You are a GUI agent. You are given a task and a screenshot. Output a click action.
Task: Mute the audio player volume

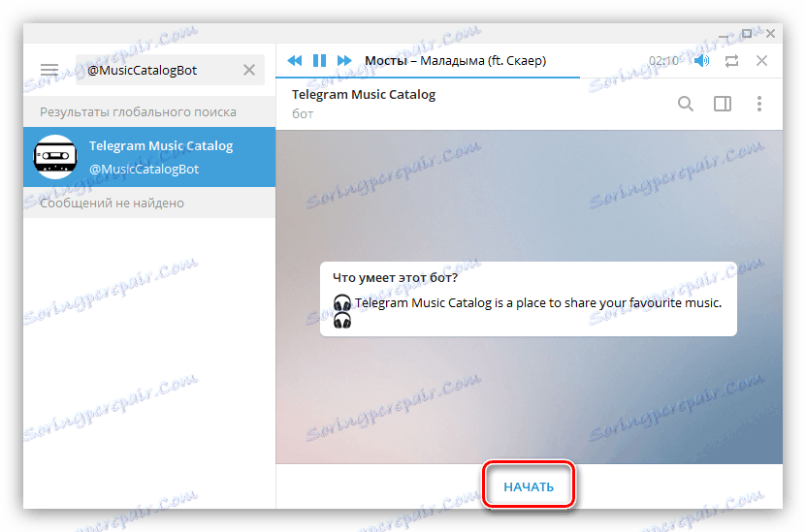(x=701, y=61)
